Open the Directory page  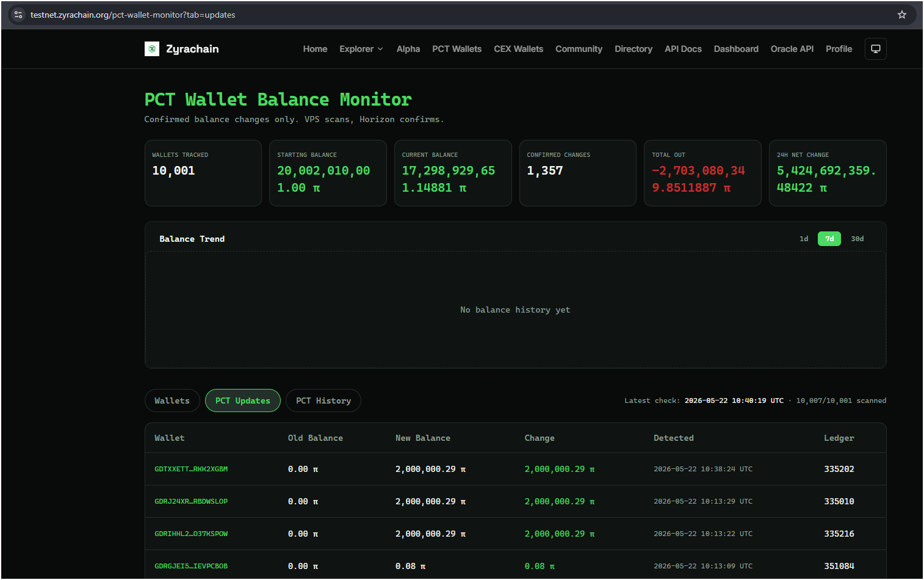(633, 49)
